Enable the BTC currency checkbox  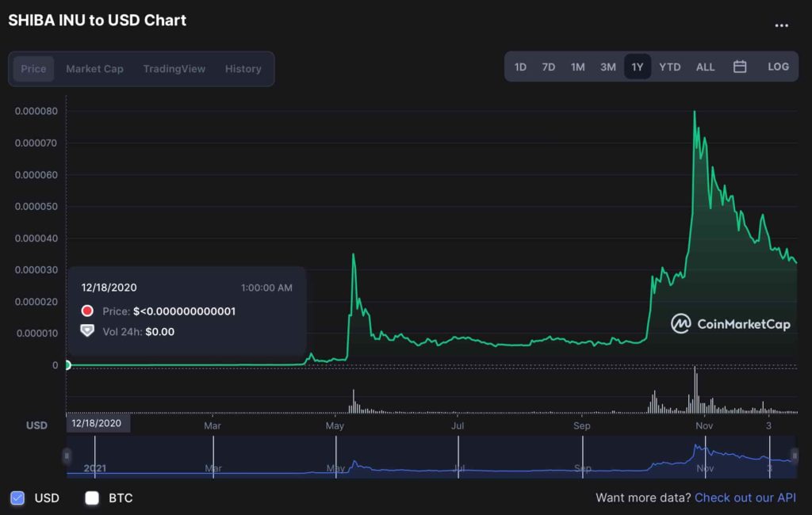(x=92, y=498)
